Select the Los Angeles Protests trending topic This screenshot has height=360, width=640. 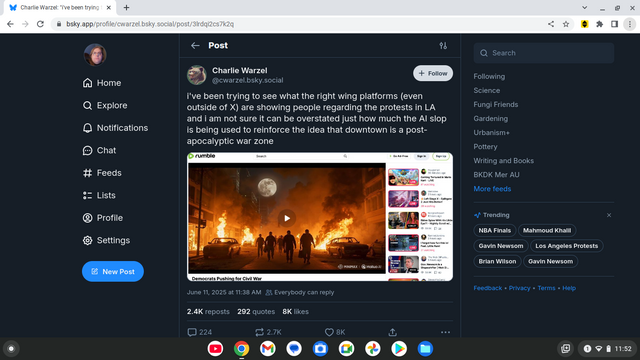(x=567, y=246)
